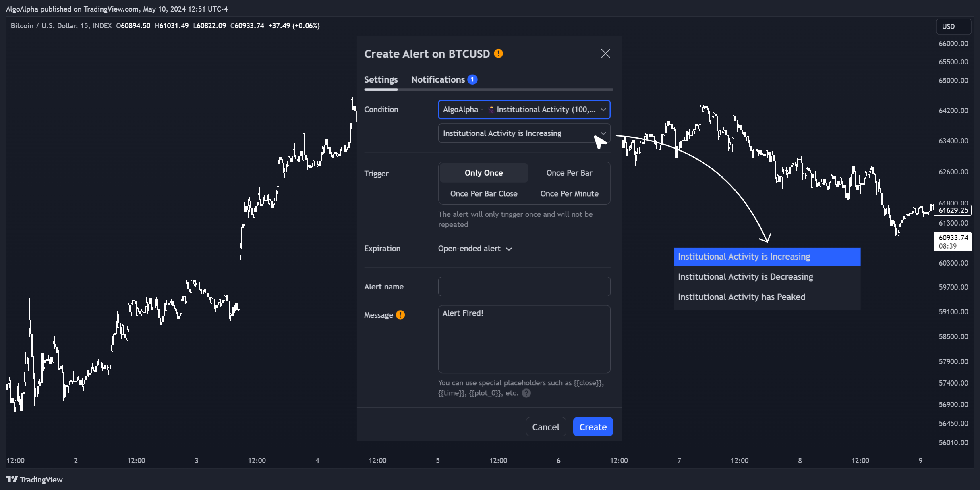Click the Alert name input field
980x490 pixels.
tap(524, 287)
